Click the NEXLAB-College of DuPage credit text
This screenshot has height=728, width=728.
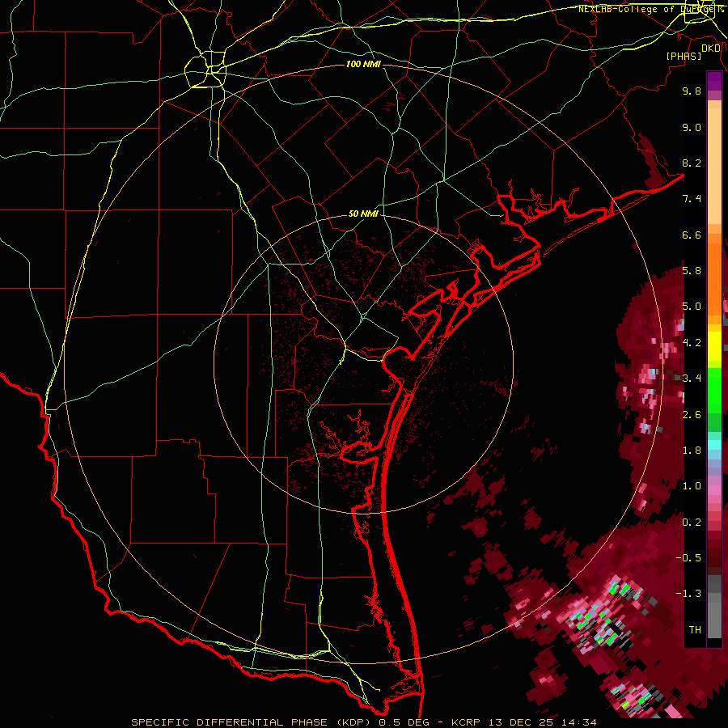(x=650, y=9)
